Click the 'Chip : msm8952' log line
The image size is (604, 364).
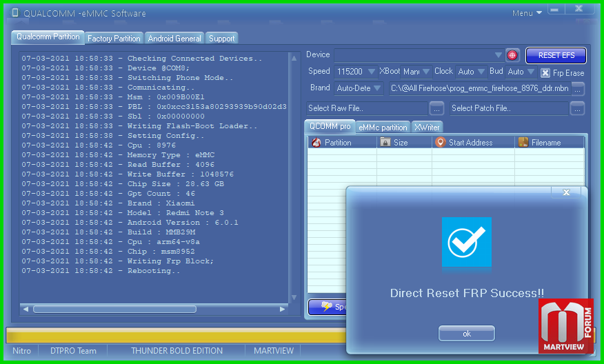(108, 251)
